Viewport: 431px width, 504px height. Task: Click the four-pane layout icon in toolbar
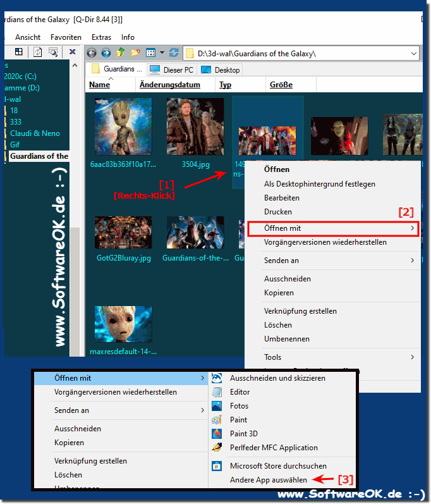[19, 52]
